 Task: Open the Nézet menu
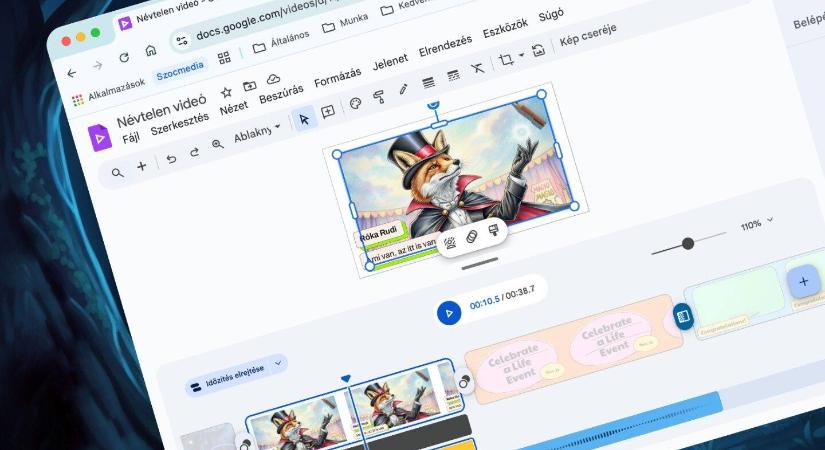click(x=234, y=108)
